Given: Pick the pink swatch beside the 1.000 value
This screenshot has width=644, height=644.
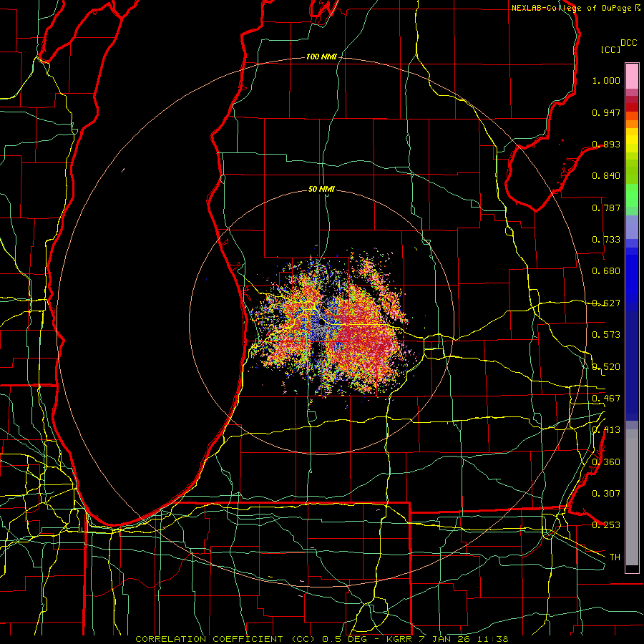Looking at the screenshot, I should pyautogui.click(x=632, y=78).
